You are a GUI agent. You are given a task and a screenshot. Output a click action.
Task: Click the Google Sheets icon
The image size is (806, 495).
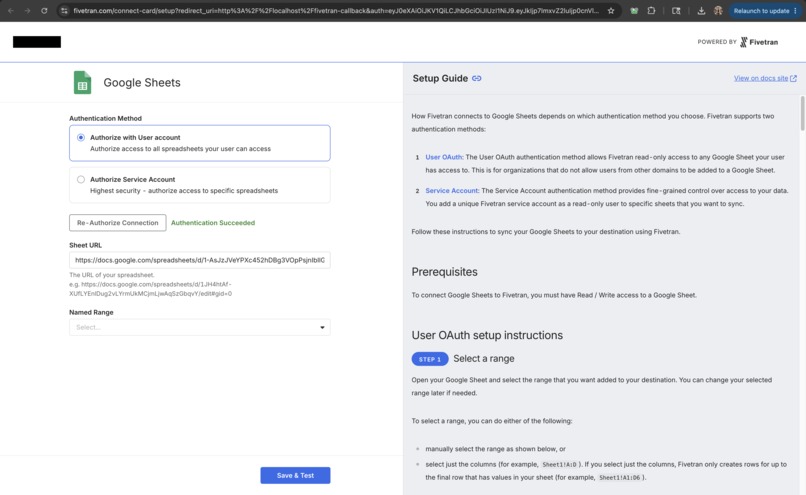coord(82,82)
